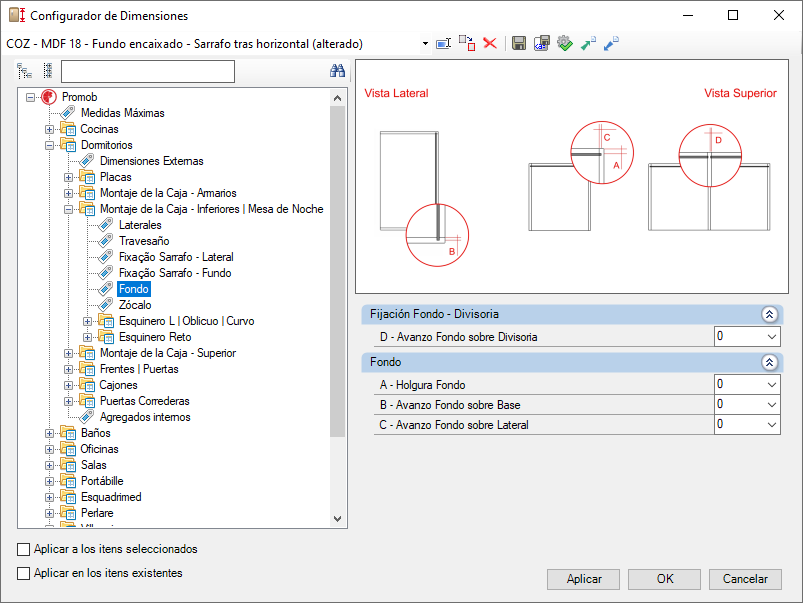Viewport: 803px width, 603px height.
Task: Click the Cajones folder icon
Action: pyautogui.click(x=87, y=385)
